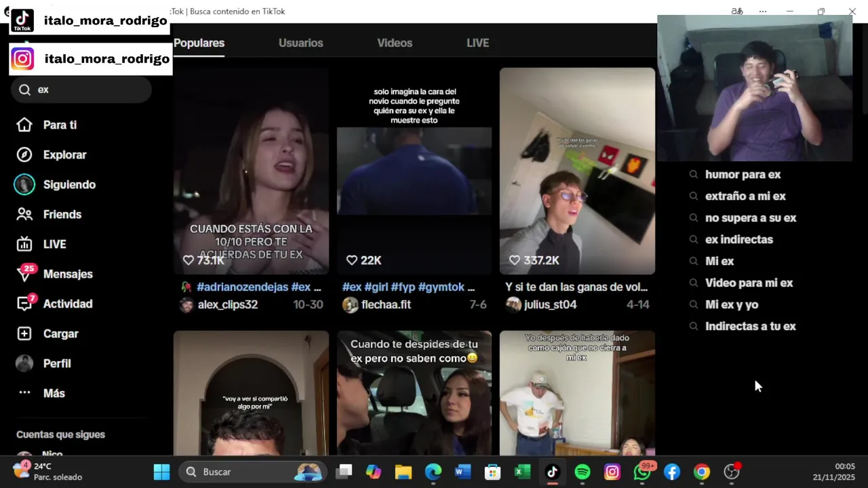Open Excel from the taskbar
The image size is (868, 488).
pyautogui.click(x=523, y=472)
